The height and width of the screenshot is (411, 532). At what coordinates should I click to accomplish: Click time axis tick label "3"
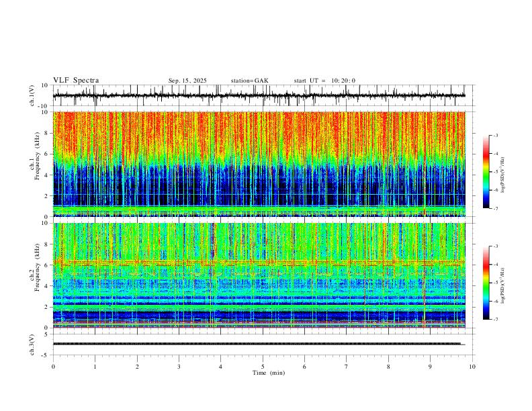point(179,367)
